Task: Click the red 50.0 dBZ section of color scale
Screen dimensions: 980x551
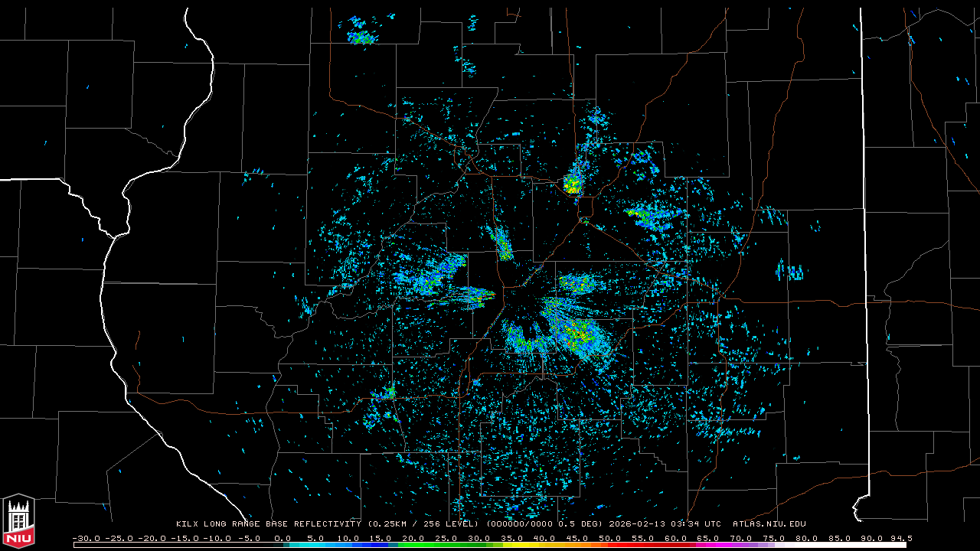Action: coord(610,545)
